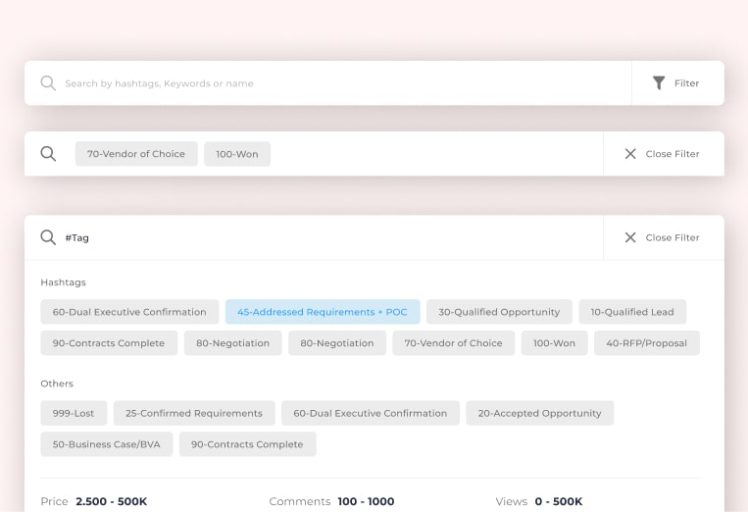
Task: Toggle the 30-Qualified Opportunity hashtag
Action: [x=499, y=312]
